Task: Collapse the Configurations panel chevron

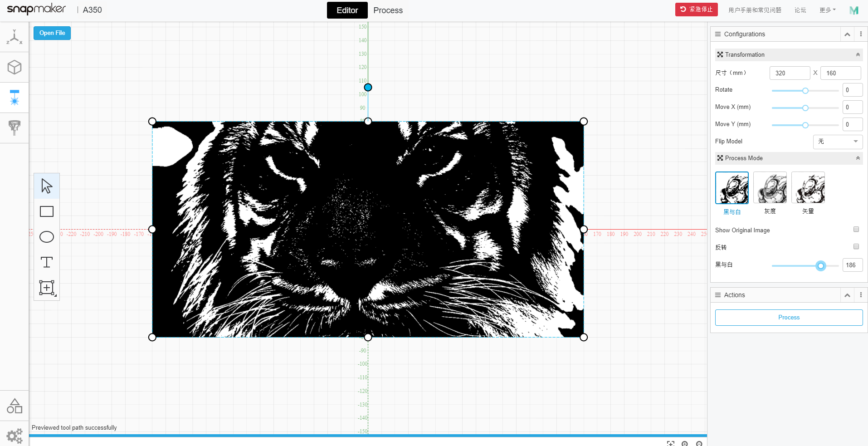Action: [x=847, y=34]
